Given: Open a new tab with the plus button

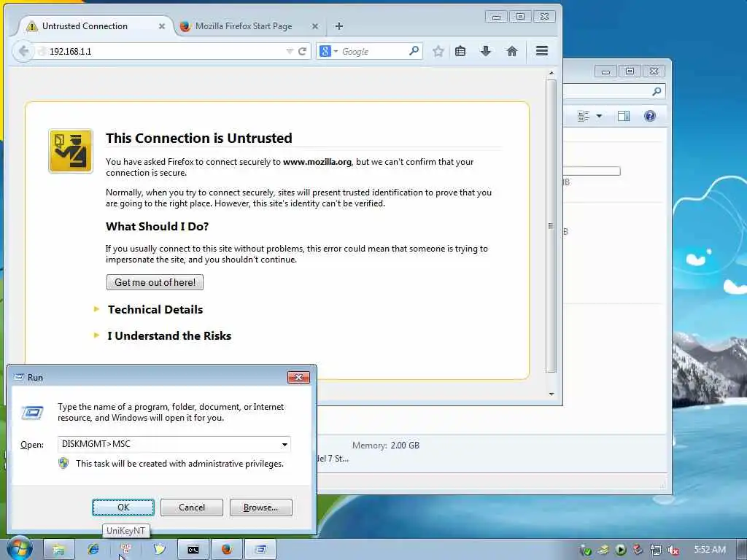Looking at the screenshot, I should (338, 26).
